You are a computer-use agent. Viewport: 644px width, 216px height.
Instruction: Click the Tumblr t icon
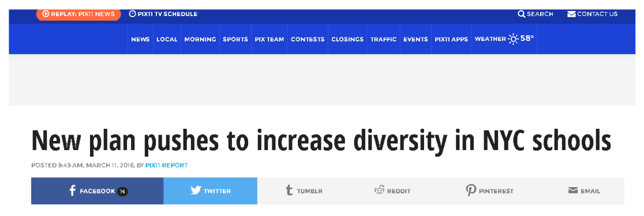coord(290,191)
